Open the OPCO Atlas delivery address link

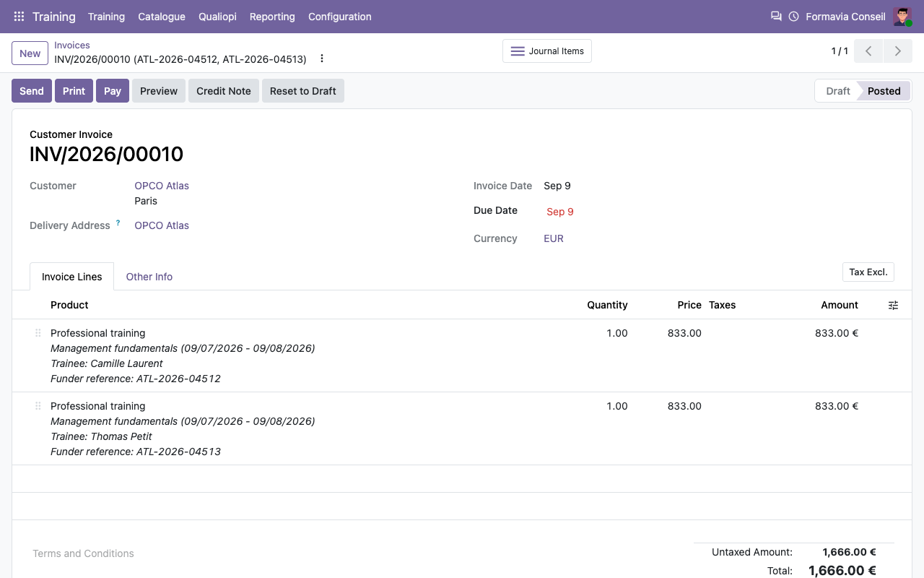coord(162,225)
